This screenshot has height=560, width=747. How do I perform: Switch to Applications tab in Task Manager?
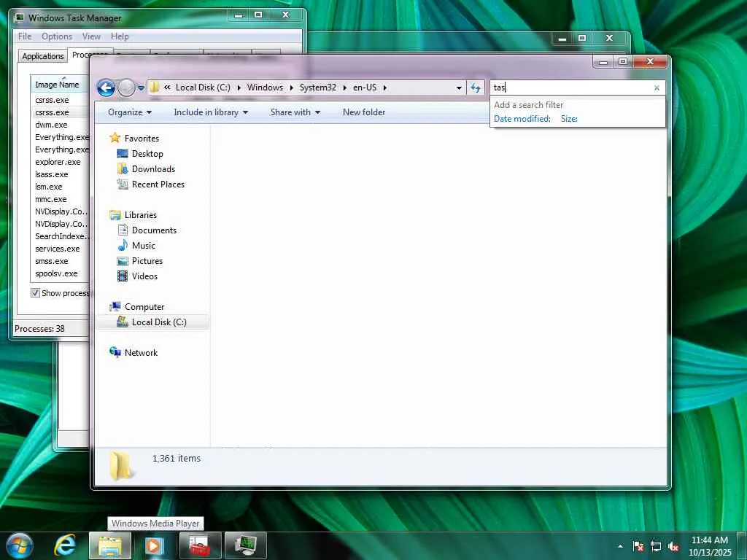coord(43,56)
